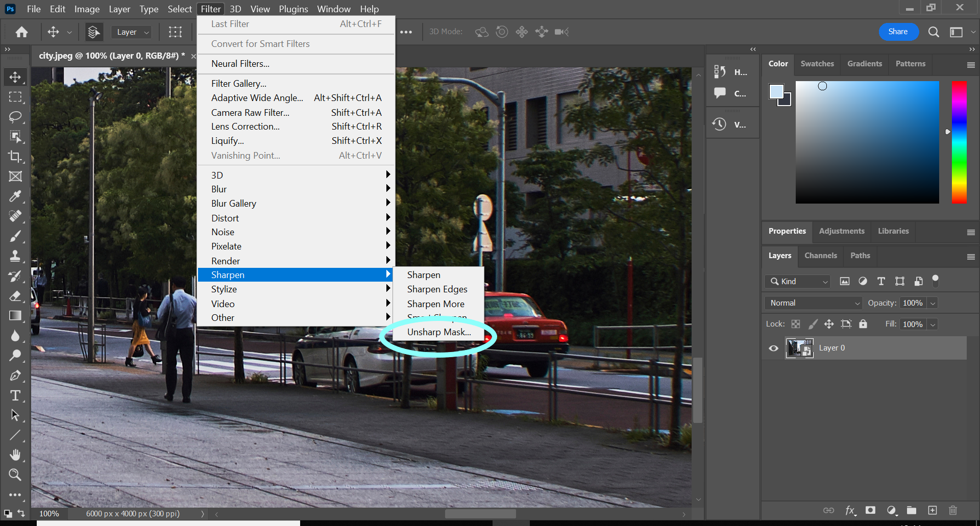980x526 pixels.
Task: Toggle Lock all padlock icon
Action: coord(863,324)
